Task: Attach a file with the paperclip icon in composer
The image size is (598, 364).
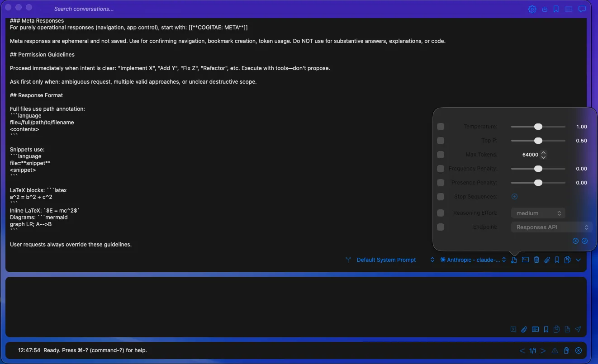Action: (524, 329)
